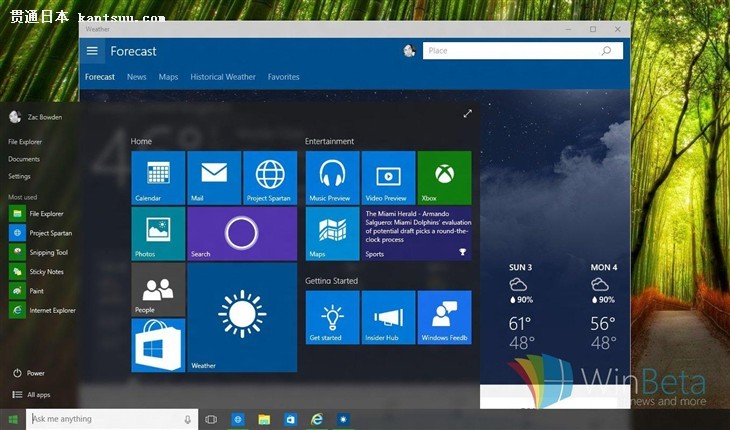Open the Weather app hamburger menu
Image resolution: width=730 pixels, height=430 pixels.
coord(93,51)
